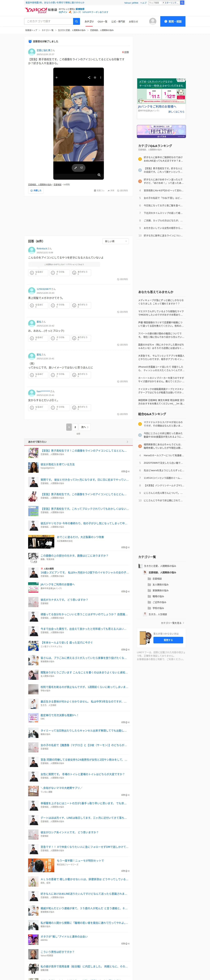Click the 質問・相談 blue button
This screenshot has width=210, height=980.
click(173, 21)
